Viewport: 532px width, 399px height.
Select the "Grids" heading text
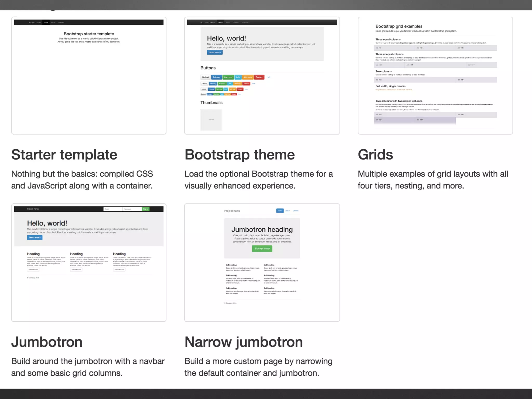(x=375, y=155)
